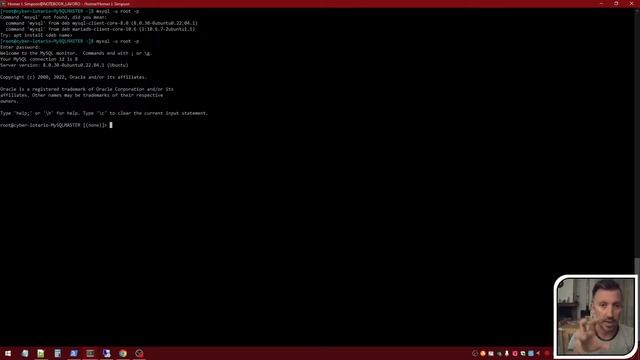The image size is (640, 360).
Task: Click the 'Server version' line
Action: tap(64, 65)
